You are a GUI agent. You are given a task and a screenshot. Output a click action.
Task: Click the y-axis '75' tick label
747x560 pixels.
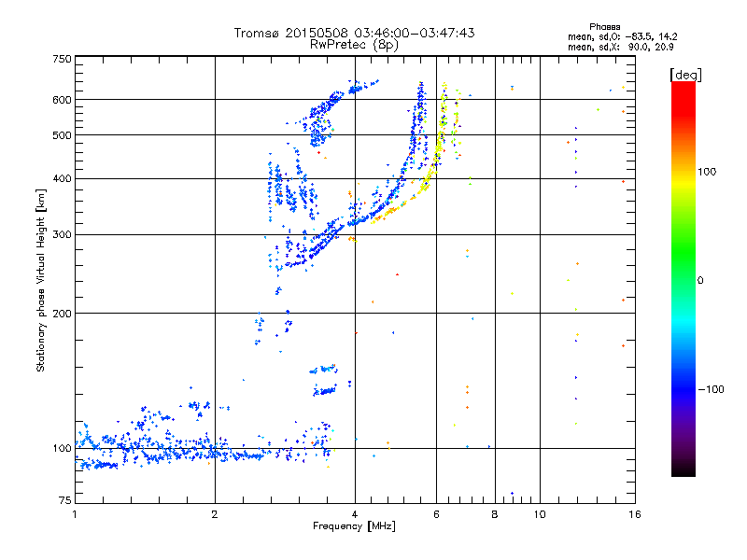65,500
